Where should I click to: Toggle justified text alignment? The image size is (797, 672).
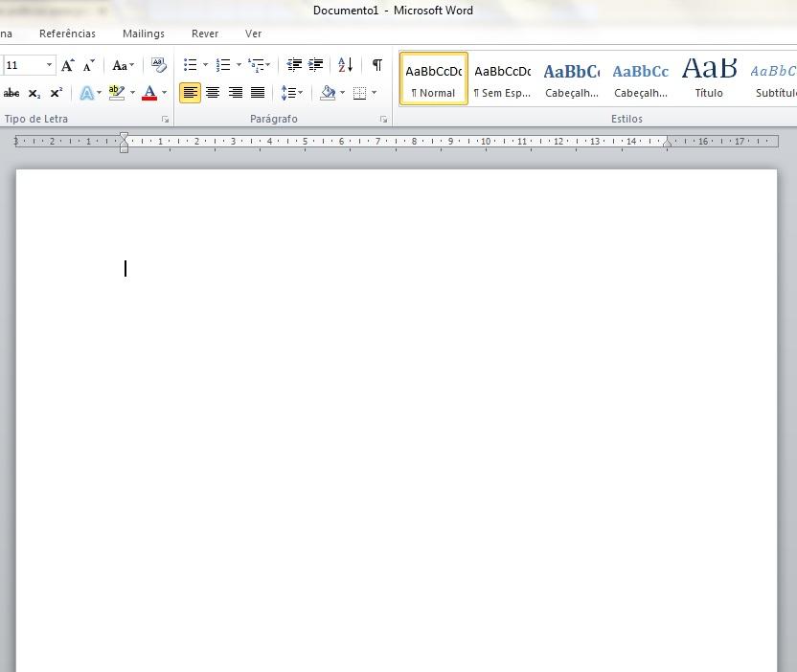point(258,93)
